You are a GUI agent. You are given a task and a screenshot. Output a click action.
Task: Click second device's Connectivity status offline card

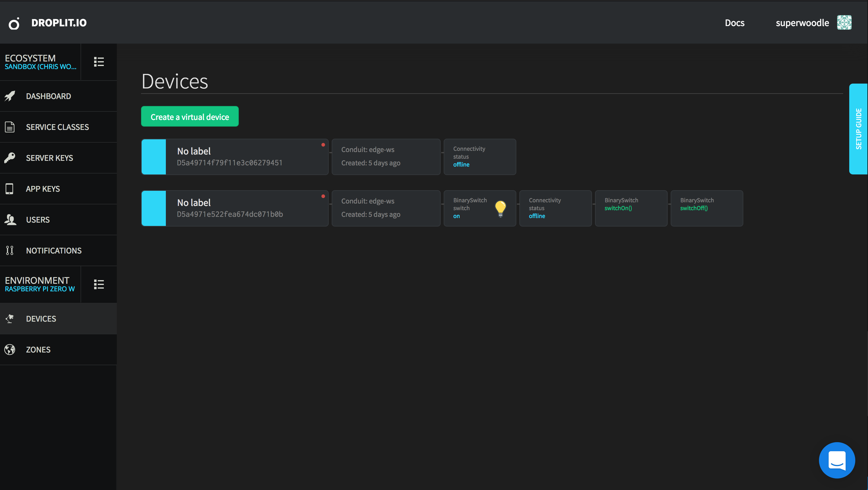[x=555, y=208]
